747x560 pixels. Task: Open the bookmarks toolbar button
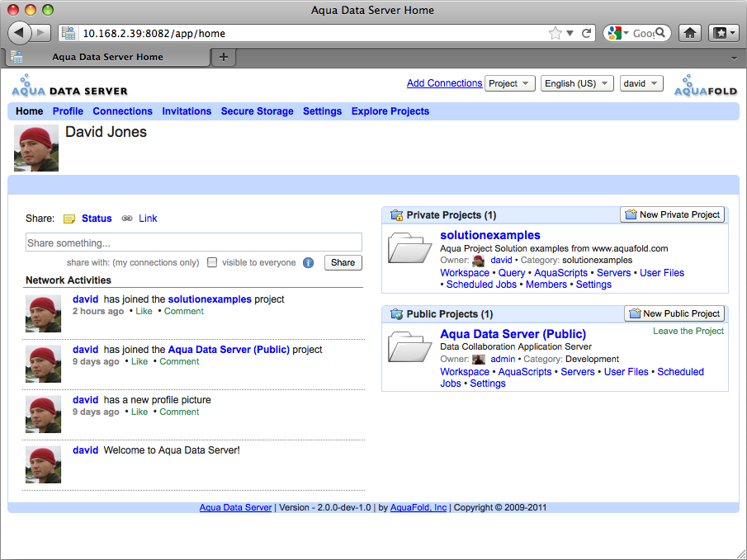tap(724, 33)
